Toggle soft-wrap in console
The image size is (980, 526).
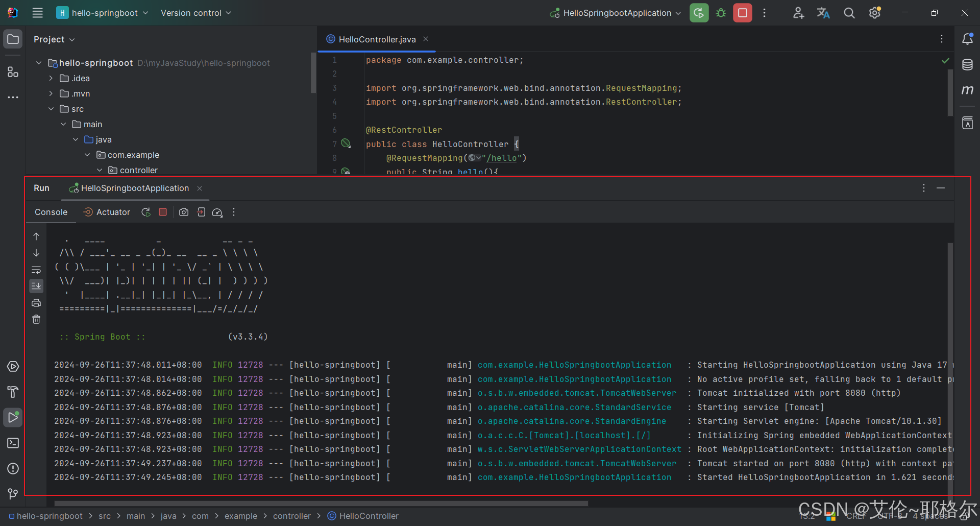pos(36,270)
